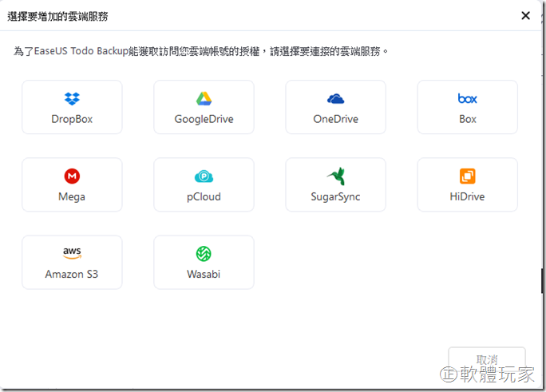Connect via the GoogleDrive label

pos(204,119)
